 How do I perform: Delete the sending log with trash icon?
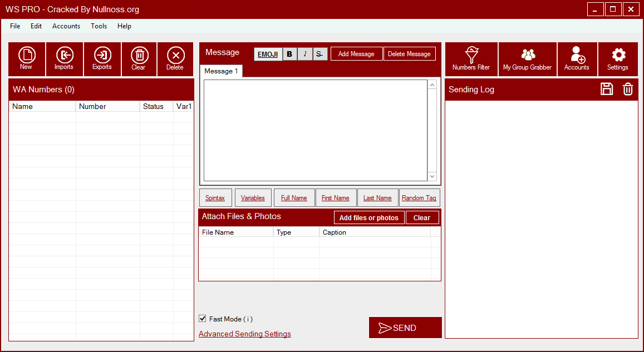tap(628, 89)
